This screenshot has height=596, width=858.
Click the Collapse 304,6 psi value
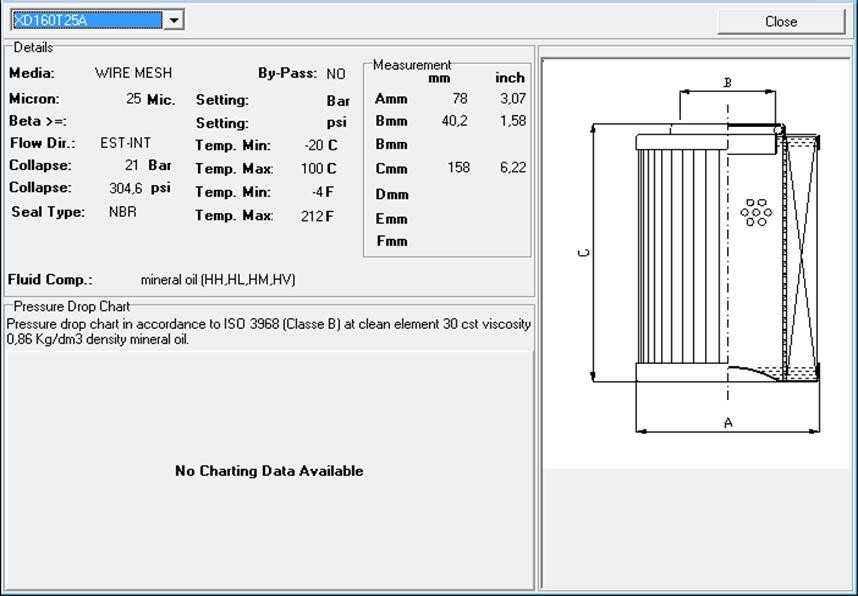[125, 188]
